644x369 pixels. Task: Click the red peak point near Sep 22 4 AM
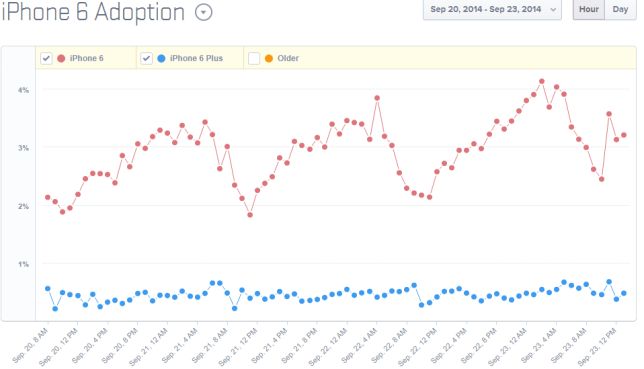[377, 98]
